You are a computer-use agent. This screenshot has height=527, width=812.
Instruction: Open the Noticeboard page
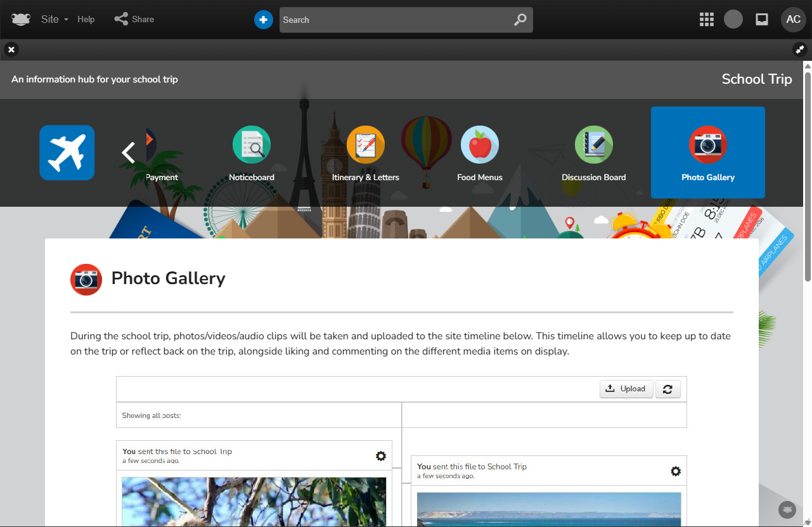[252, 153]
